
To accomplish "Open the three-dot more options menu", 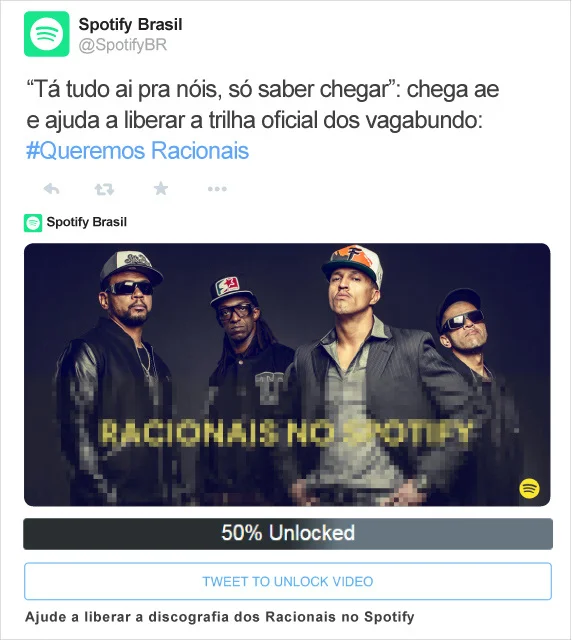I will 217,189.
